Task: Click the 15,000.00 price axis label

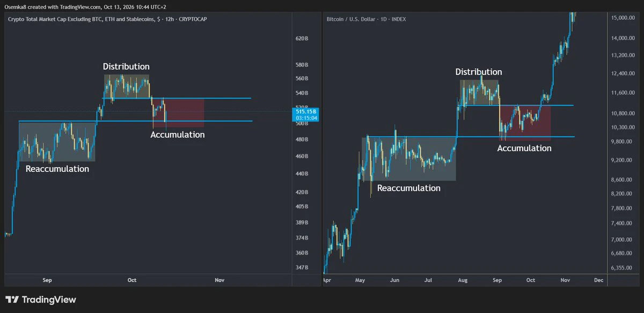Action: click(x=623, y=18)
